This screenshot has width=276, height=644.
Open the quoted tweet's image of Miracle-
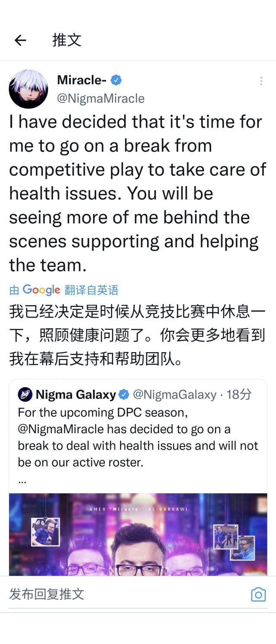[x=138, y=535]
